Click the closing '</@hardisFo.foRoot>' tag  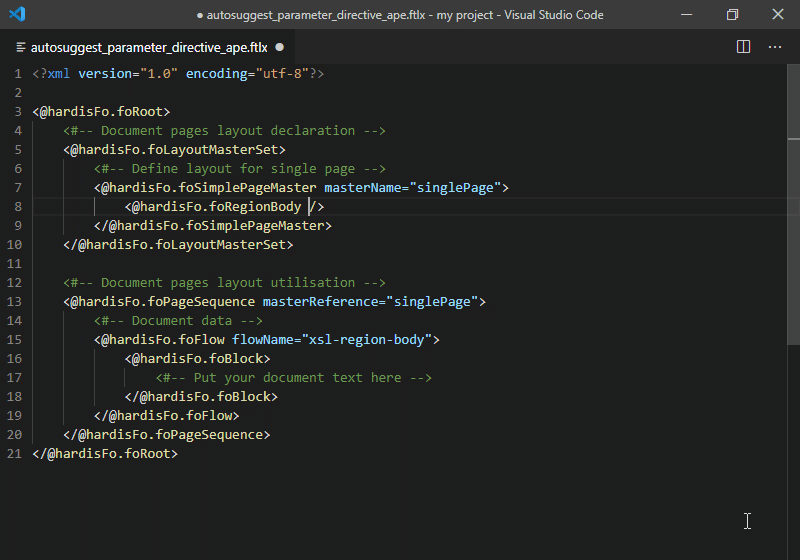[x=105, y=453]
